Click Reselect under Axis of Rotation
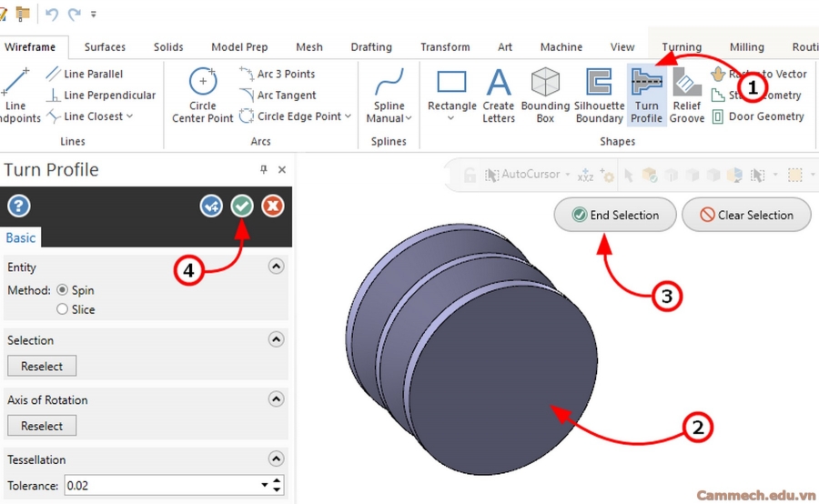Image resolution: width=819 pixels, height=504 pixels. click(x=42, y=425)
